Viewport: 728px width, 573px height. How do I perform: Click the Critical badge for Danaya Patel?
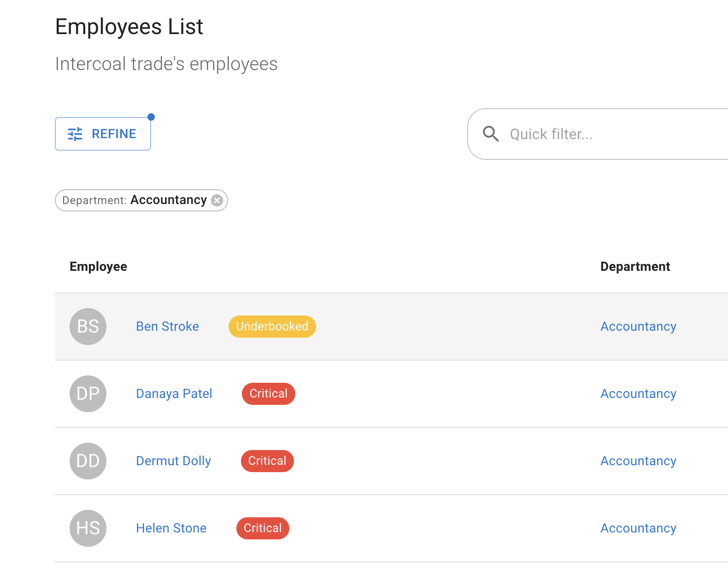coord(269,394)
